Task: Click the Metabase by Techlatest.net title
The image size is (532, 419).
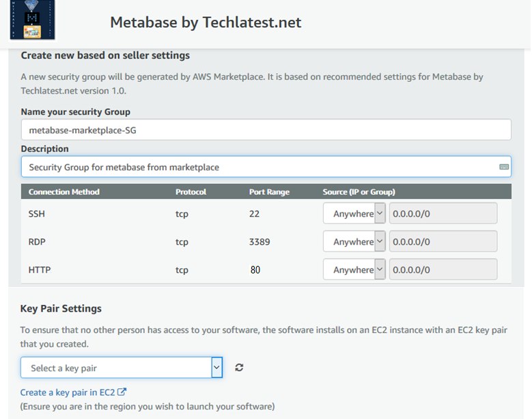Action: pos(206,23)
